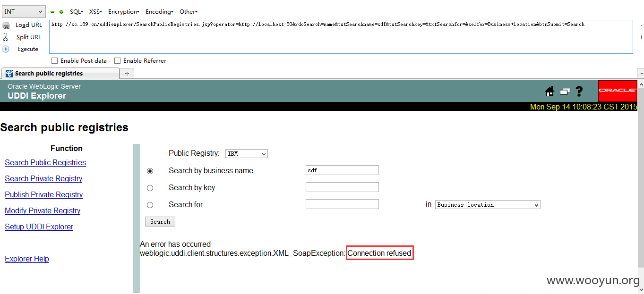Image resolution: width=644 pixels, height=294 pixels.
Task: Click the page vertical scrollbar
Action: 641,186
